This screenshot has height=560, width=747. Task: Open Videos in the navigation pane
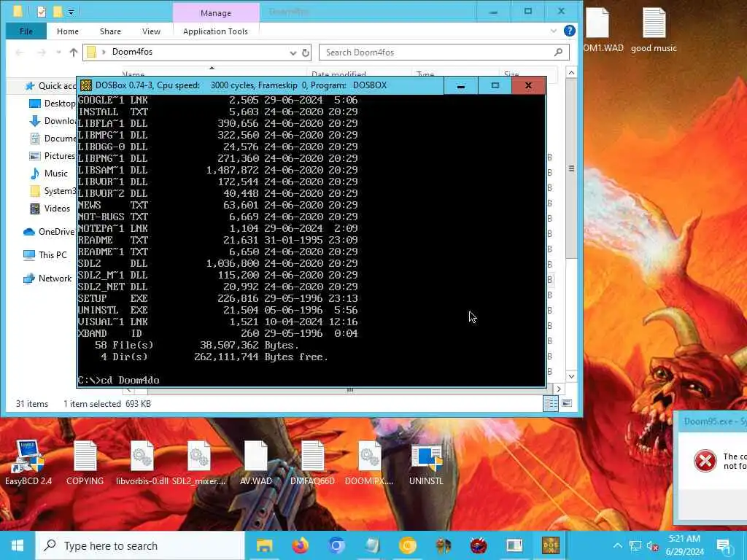coord(50,208)
